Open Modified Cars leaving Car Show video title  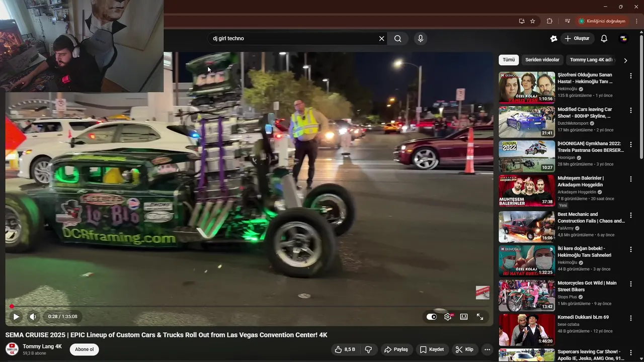point(585,113)
